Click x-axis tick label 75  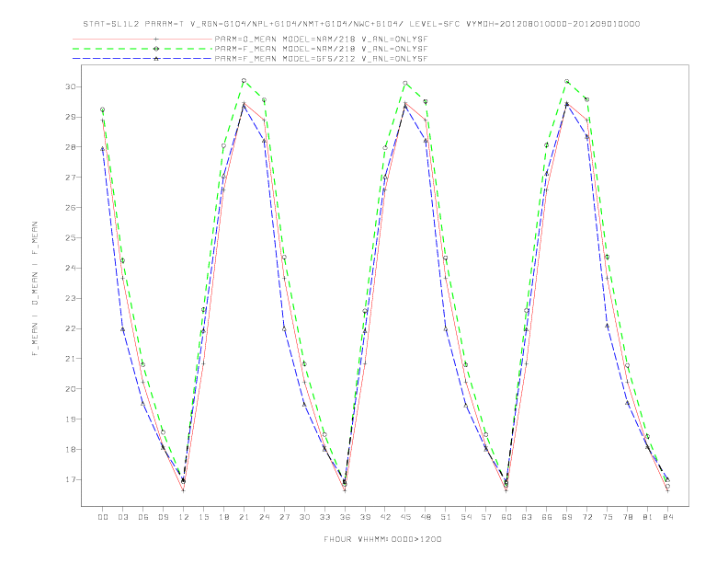click(608, 517)
